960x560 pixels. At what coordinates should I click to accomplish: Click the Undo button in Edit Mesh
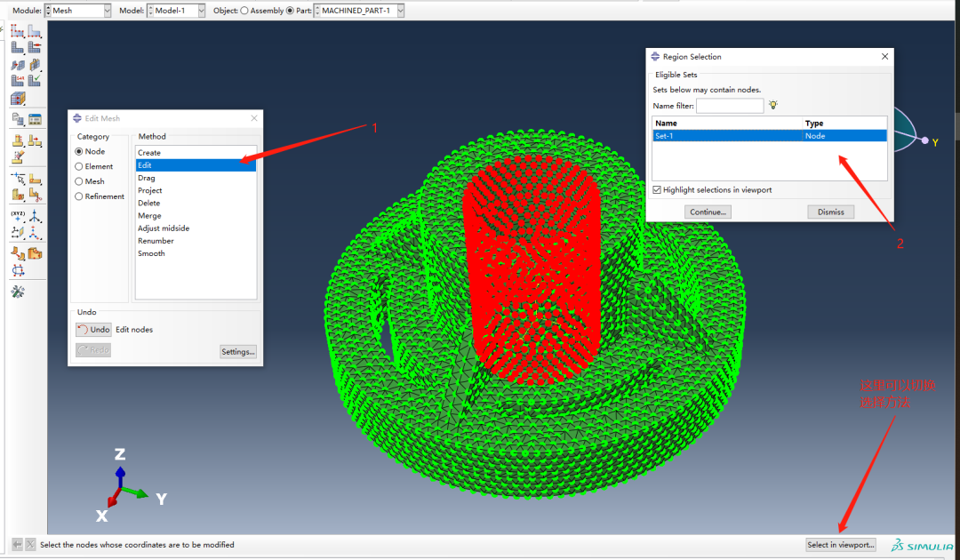click(93, 329)
